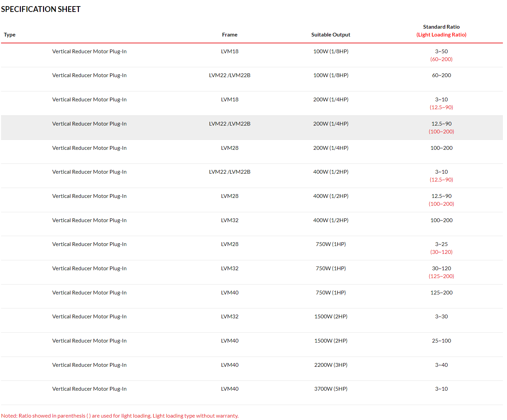Click the red (12.5~90) ratio in the 400W LVM22 row
Screen dimensions: 507x420
click(x=441, y=180)
